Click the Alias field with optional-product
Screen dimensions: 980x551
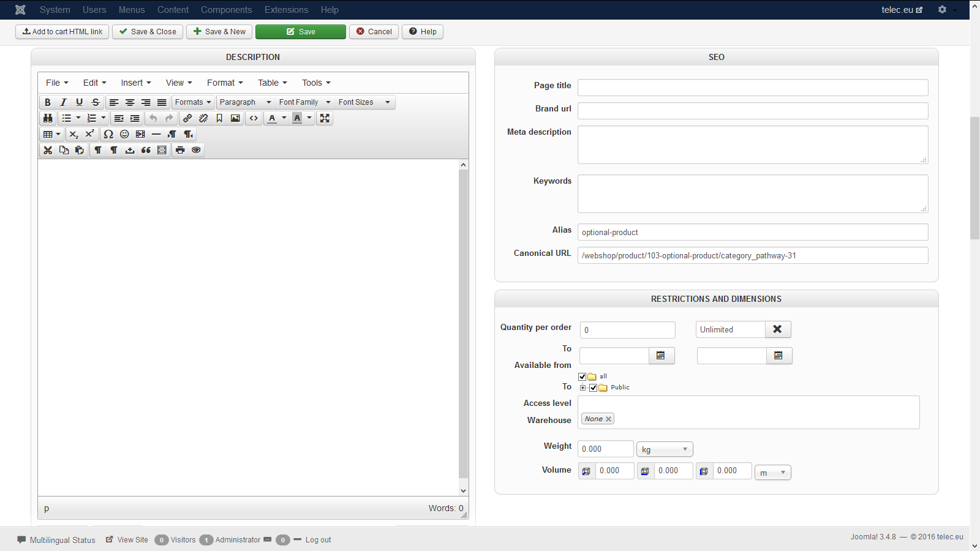[x=753, y=232]
